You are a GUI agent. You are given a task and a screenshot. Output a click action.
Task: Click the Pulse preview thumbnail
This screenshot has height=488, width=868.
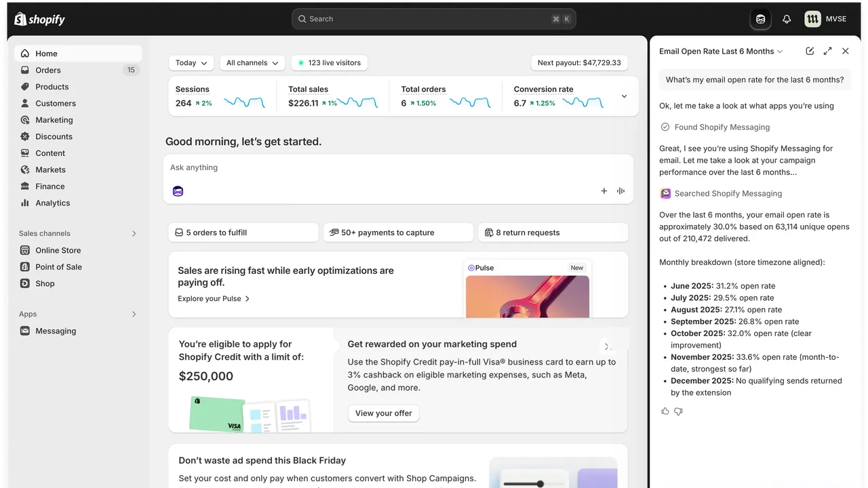click(527, 289)
